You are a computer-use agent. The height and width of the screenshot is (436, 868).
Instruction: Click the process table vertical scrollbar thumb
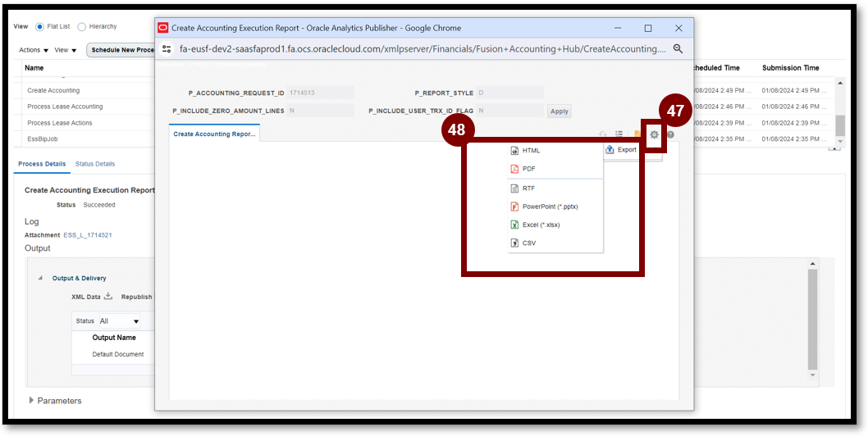[x=840, y=125]
